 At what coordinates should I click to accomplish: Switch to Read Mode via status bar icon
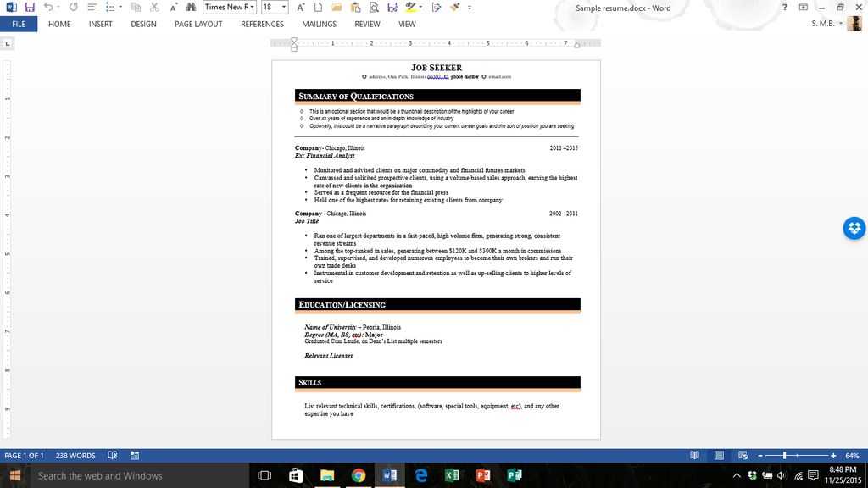pyautogui.click(x=694, y=455)
